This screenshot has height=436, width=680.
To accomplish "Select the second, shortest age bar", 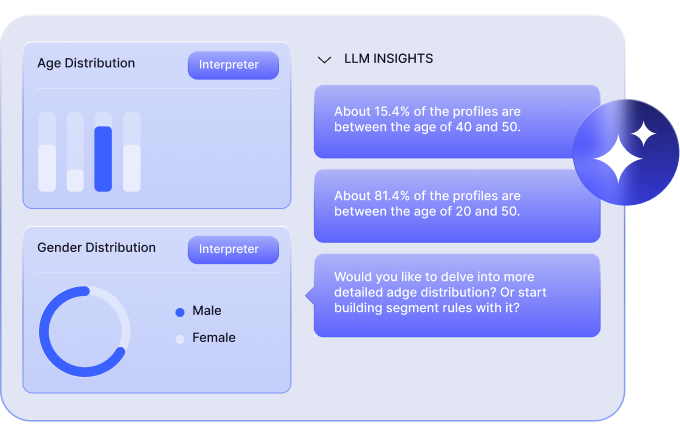I will pos(75,152).
